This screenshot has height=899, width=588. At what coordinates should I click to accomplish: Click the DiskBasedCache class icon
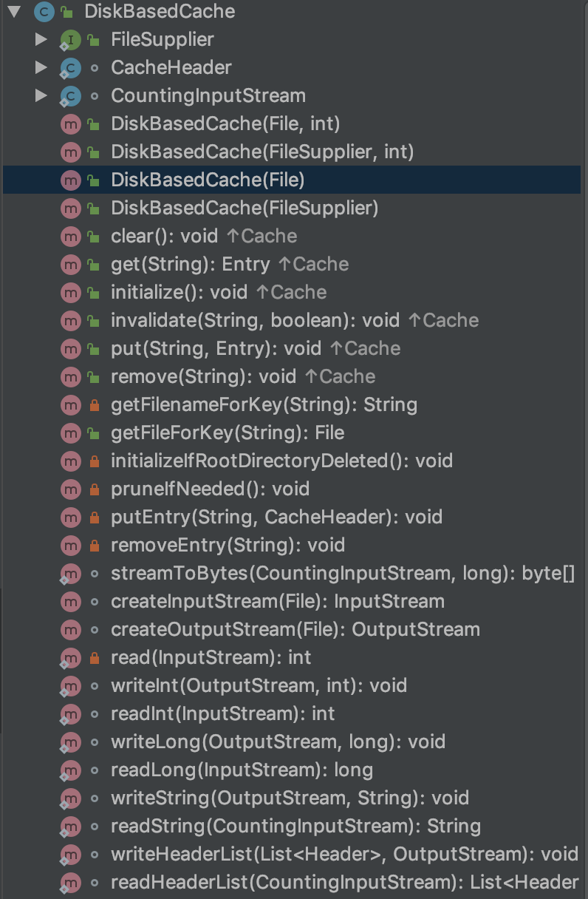44,11
